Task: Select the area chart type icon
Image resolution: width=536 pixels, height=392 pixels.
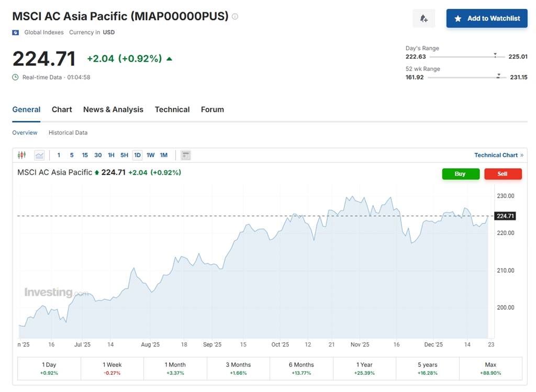Action: (39, 155)
